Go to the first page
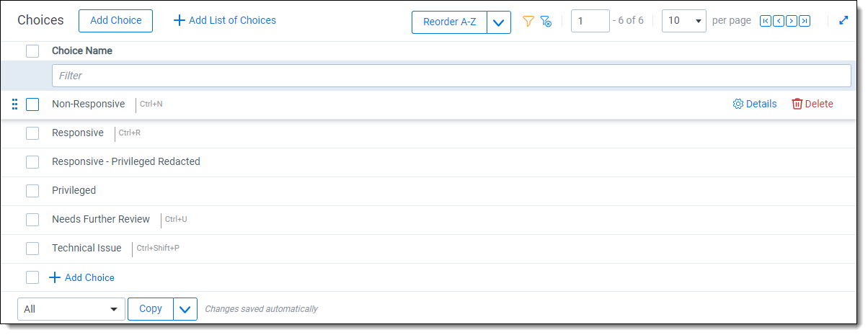The width and height of the screenshot is (868, 335). pyautogui.click(x=765, y=22)
